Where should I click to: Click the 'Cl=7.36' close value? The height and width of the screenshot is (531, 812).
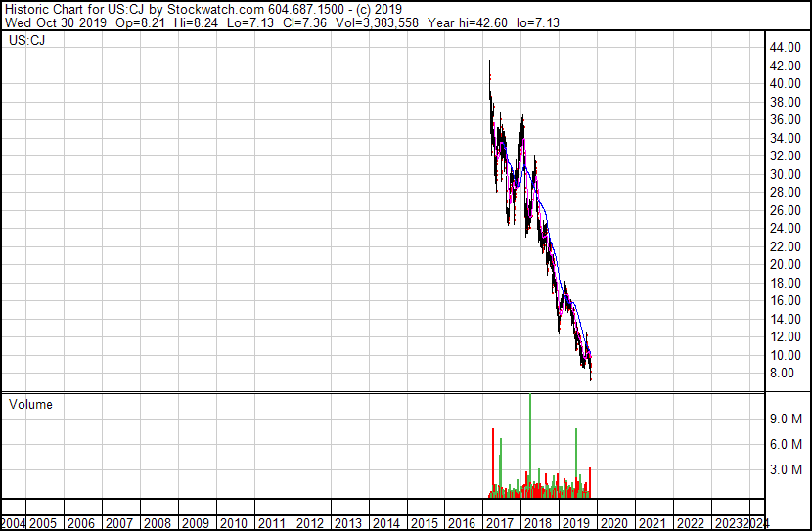pyautogui.click(x=305, y=22)
